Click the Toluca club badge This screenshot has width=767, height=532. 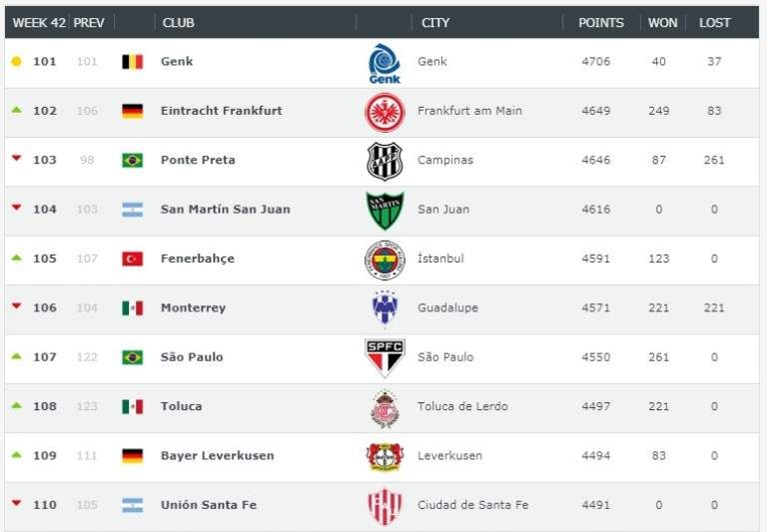[x=384, y=407]
